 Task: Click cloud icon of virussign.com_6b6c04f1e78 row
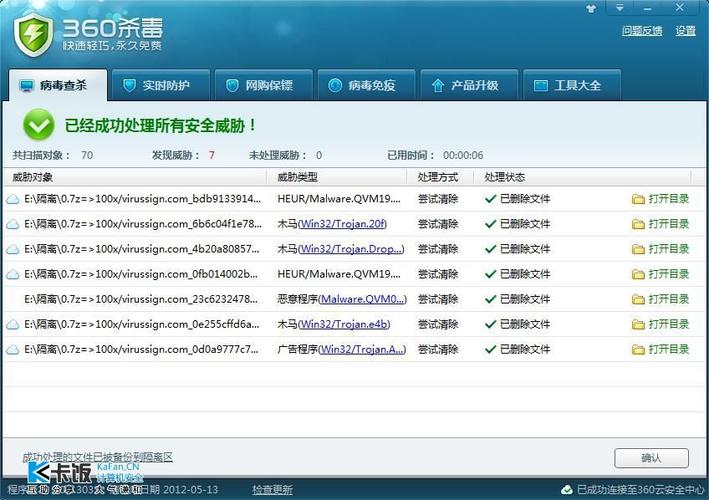tap(13, 224)
